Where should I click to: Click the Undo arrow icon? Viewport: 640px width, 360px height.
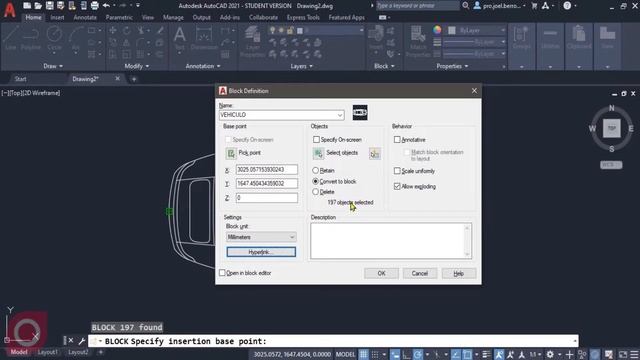pyautogui.click(x=107, y=6)
